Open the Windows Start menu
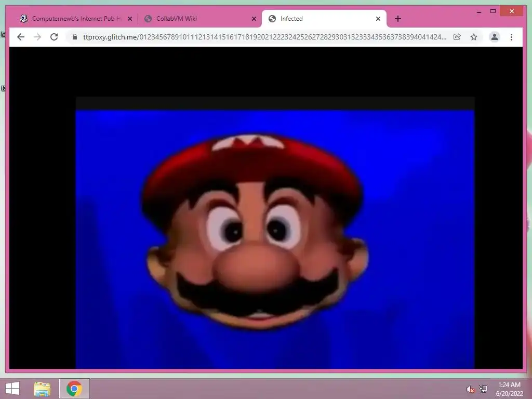Viewport: 532px width, 399px height. tap(12, 389)
